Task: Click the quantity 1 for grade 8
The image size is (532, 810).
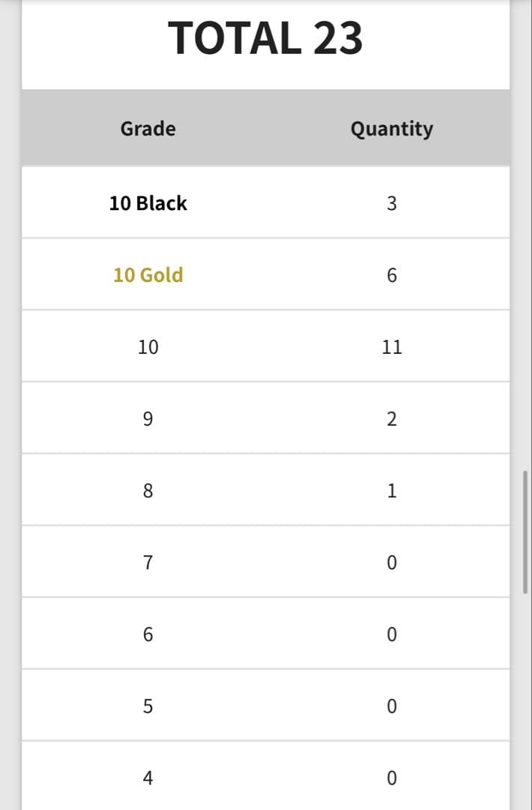Action: click(x=391, y=490)
